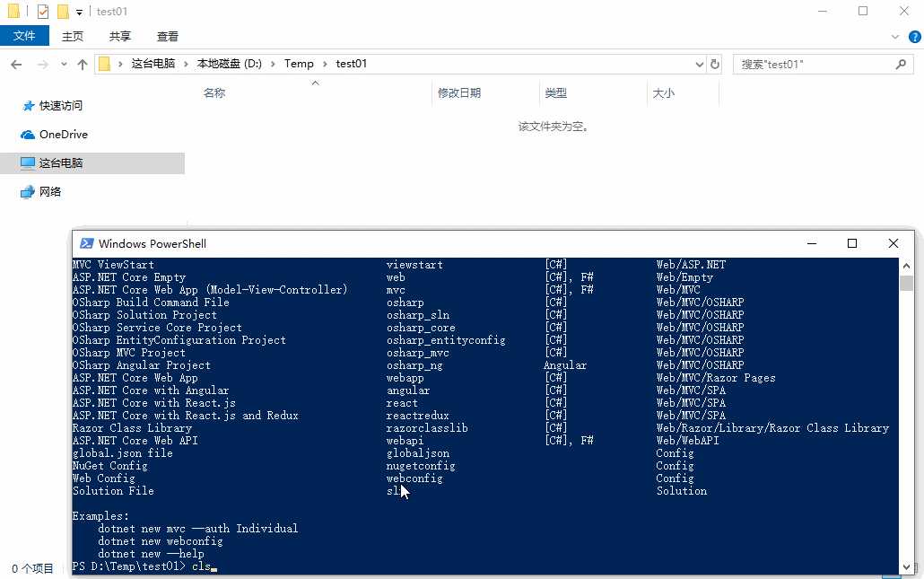Click the PowerShell window title icon
This screenshot has height=579, width=924.
[87, 243]
